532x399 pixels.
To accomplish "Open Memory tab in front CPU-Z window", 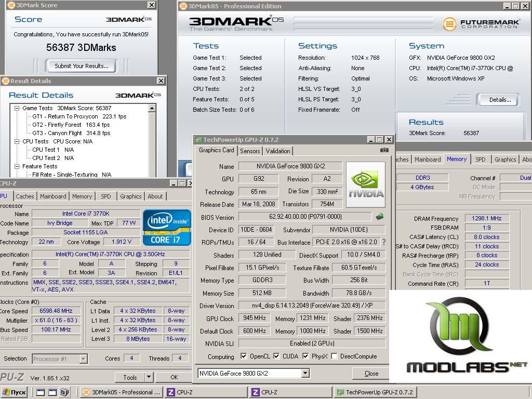I will click(x=82, y=196).
